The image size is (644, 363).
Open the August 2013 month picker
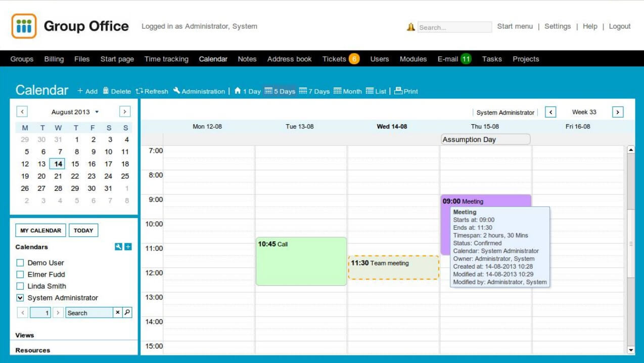coord(75,112)
